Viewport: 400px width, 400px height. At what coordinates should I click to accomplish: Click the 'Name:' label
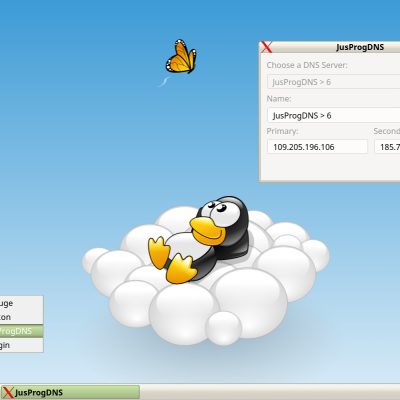pyautogui.click(x=279, y=99)
